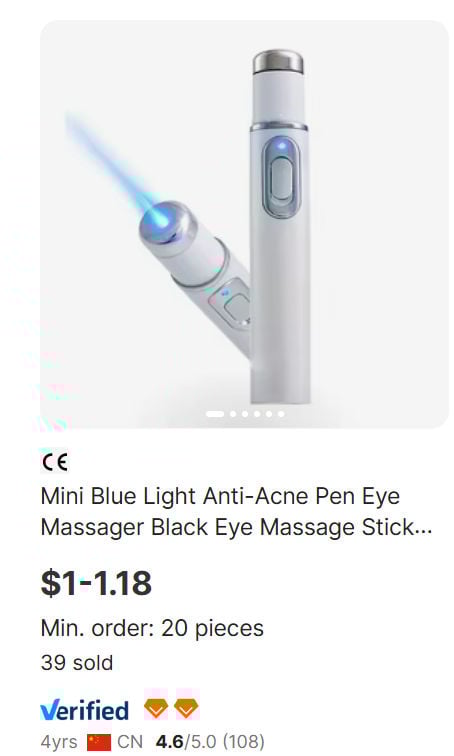Click Min. order: 20 pieces text
The height and width of the screenshot is (756, 454).
[152, 628]
